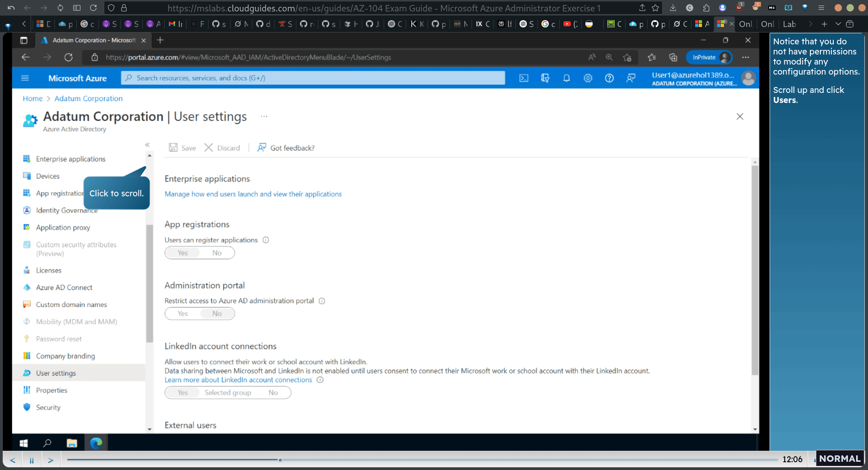Click Edge icon on taskbar

tap(96, 443)
